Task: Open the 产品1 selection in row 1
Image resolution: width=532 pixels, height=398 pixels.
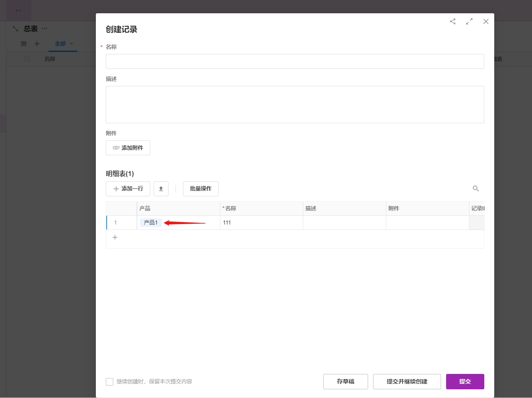Action: 151,223
